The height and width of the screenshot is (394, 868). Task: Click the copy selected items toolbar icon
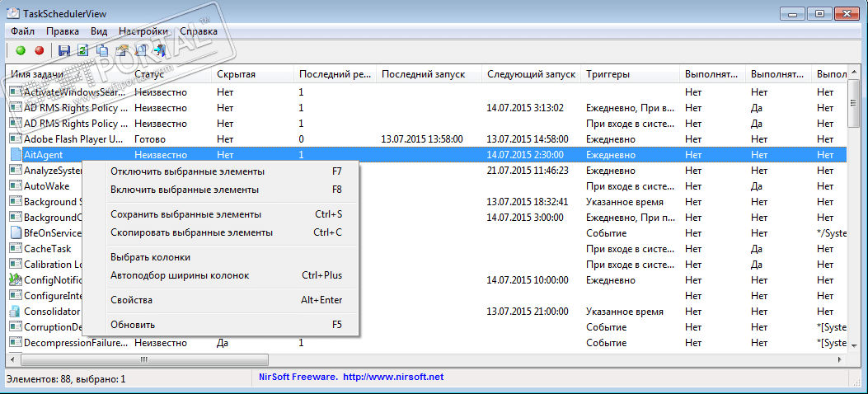(x=102, y=51)
